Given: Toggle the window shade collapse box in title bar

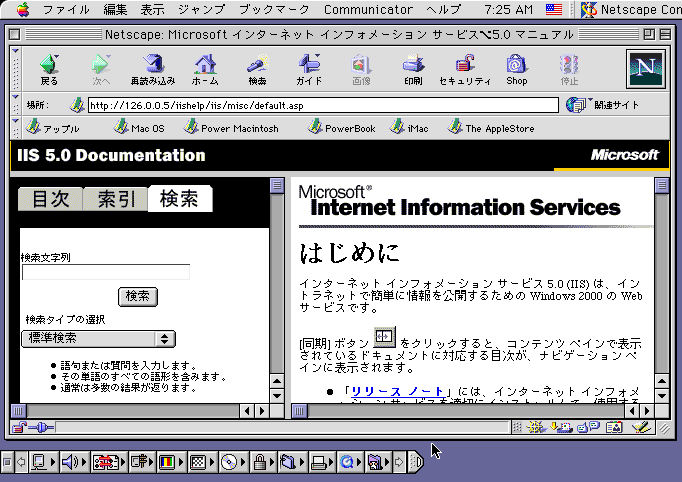Looking at the screenshot, I should (665, 34).
